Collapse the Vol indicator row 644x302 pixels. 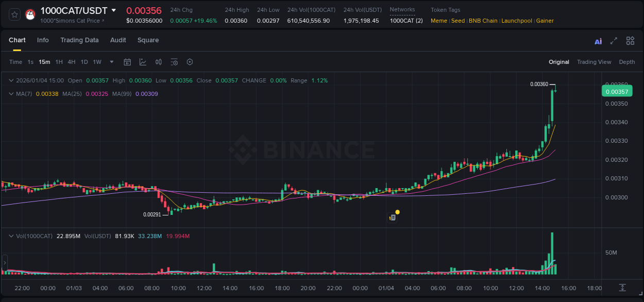[x=11, y=236]
